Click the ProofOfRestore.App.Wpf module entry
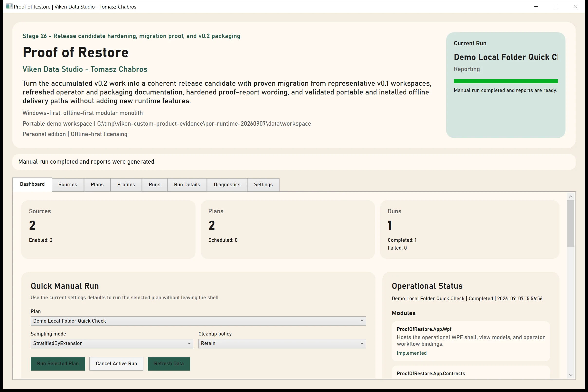 click(x=470, y=341)
